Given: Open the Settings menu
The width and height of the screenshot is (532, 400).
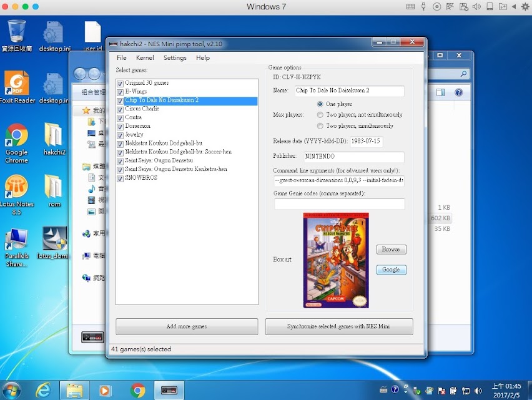Looking at the screenshot, I should click(x=175, y=57).
